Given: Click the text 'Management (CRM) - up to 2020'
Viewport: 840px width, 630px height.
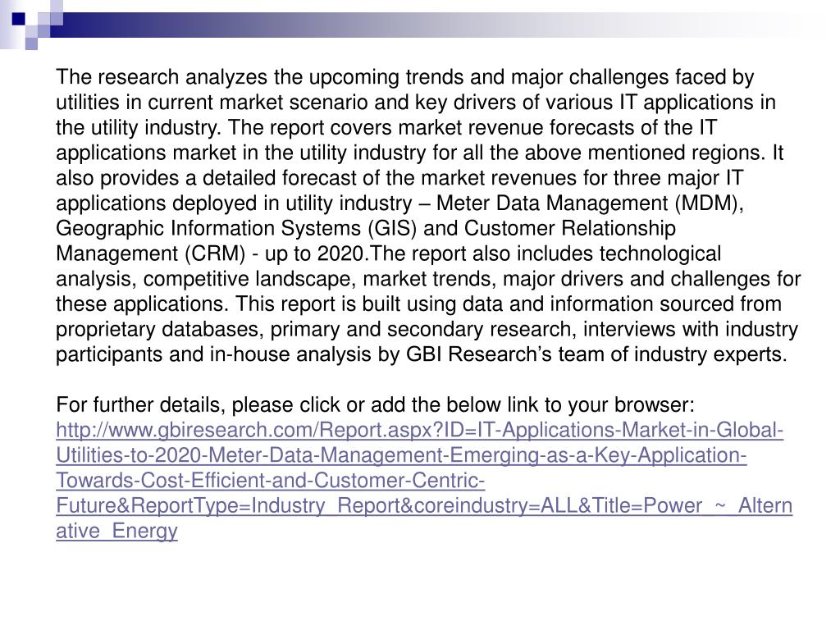Looking at the screenshot, I should (209, 253).
